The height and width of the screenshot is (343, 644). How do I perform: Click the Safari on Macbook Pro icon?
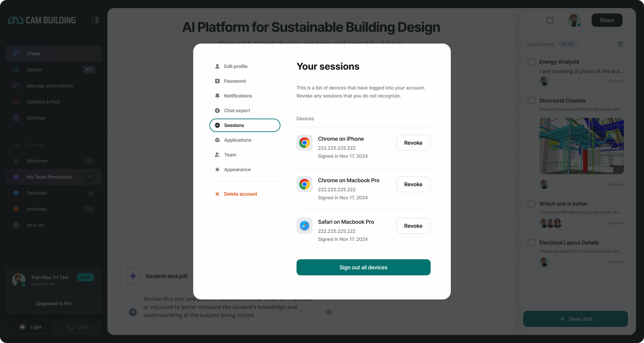click(305, 226)
